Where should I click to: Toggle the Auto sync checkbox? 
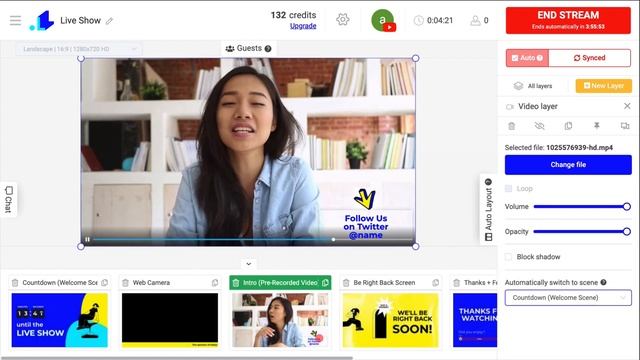[x=515, y=58]
